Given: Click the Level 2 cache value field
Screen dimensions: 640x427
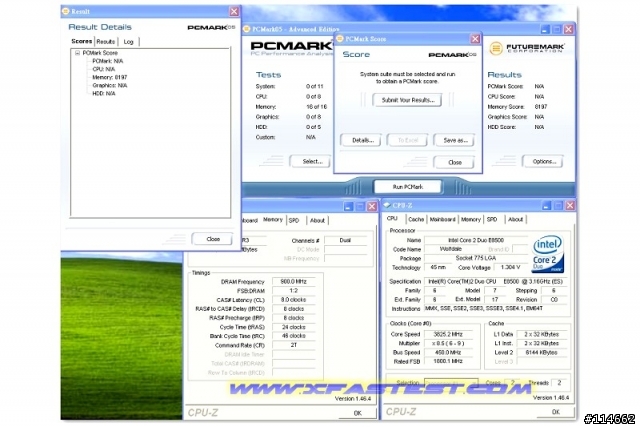Looking at the screenshot, I should pos(542,352).
